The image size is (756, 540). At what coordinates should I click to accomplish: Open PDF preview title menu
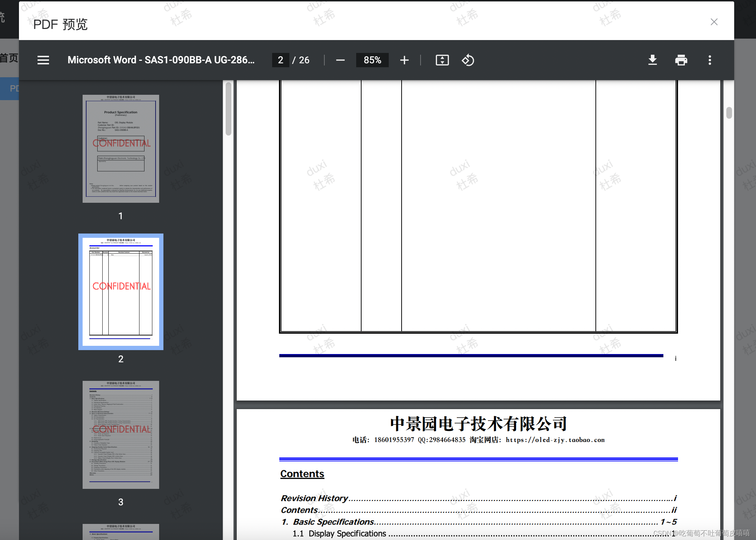click(43, 60)
